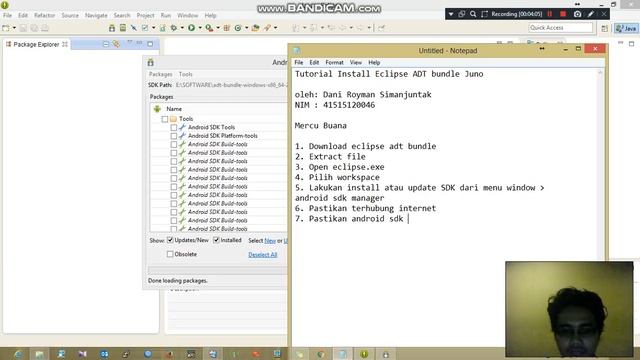Image resolution: width=640 pixels, height=360 pixels.
Task: Click the Notepad line "2. Extract file"
Action: [330, 157]
